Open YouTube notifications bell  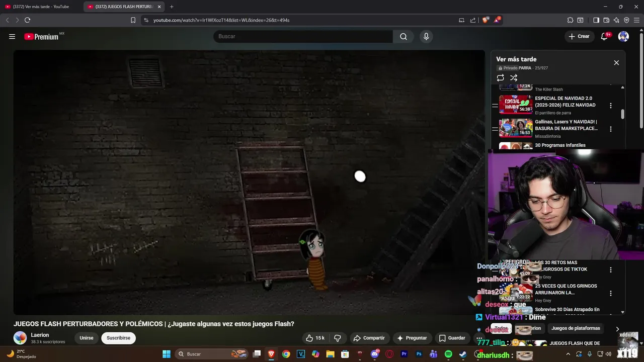pos(605,37)
